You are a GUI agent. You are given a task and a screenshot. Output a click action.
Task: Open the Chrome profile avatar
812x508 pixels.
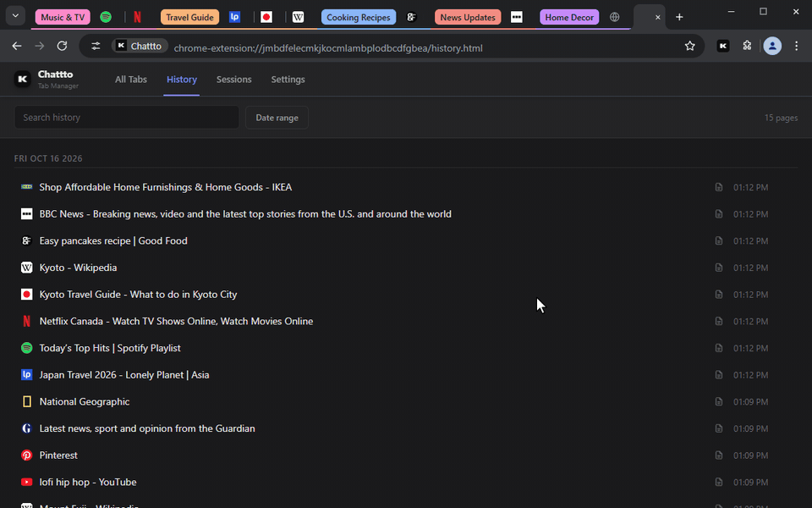click(772, 46)
